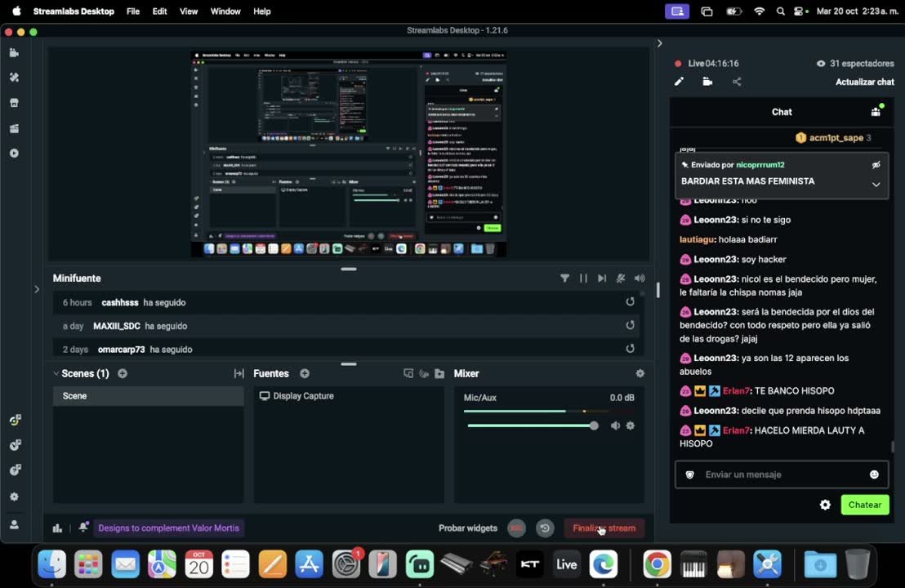Open Mixer advanced audio settings gear

coord(640,373)
